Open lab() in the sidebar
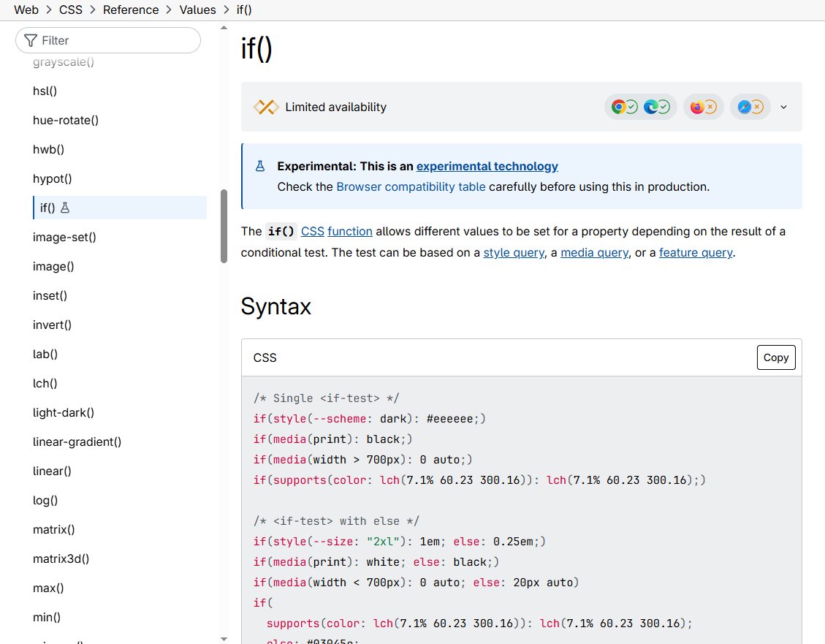 45,354
